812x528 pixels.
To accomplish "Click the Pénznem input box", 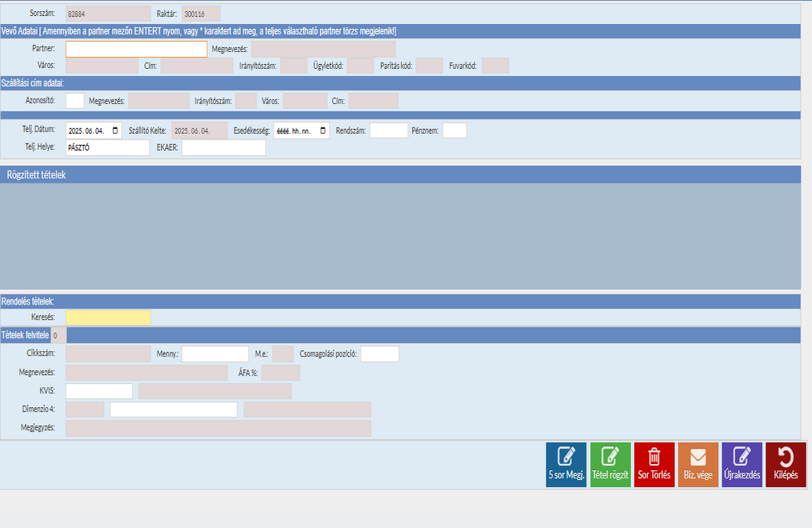I will [x=454, y=131].
